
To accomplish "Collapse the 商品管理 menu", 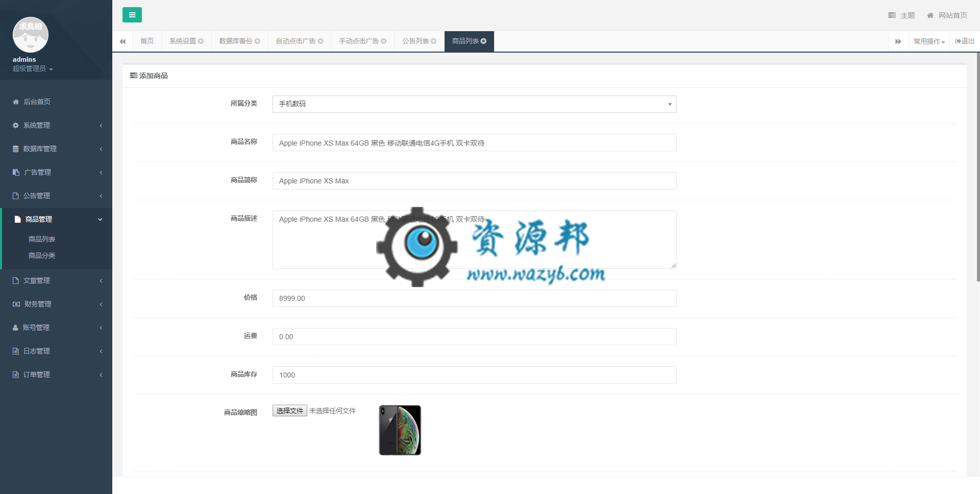I will (x=57, y=219).
